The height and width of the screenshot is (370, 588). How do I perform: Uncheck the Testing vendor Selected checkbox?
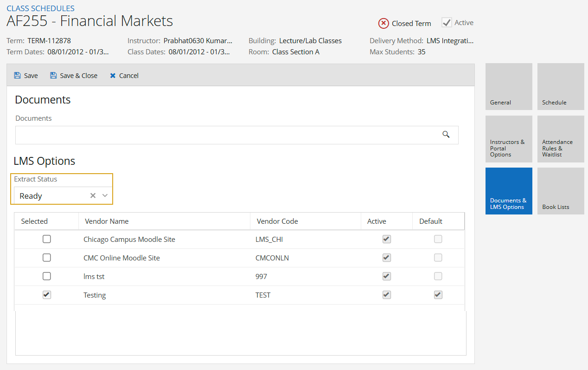click(47, 295)
